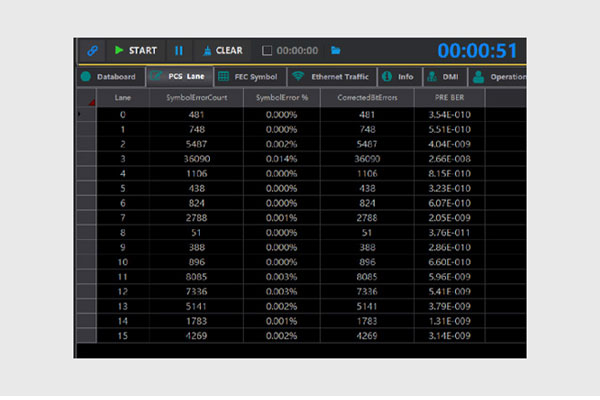
Task: Click the 00:00:00 duration field
Action: pyautogui.click(x=297, y=51)
